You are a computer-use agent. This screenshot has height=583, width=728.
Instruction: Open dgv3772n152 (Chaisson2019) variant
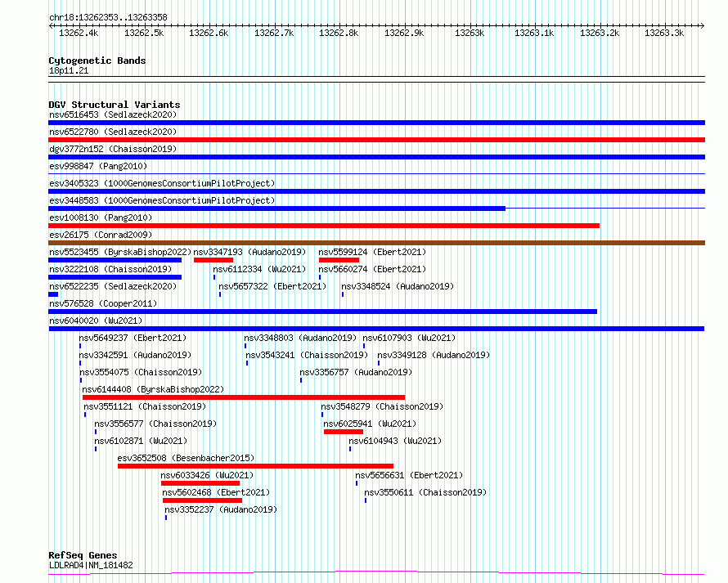(x=113, y=149)
